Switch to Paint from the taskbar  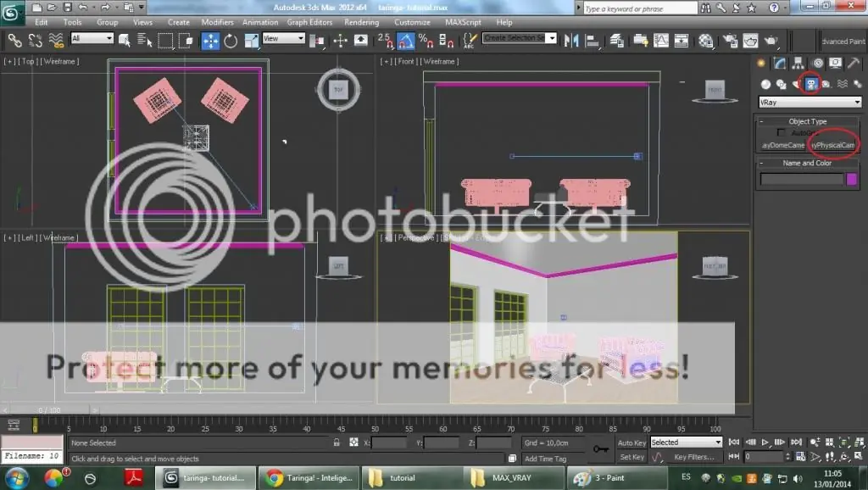616,477
